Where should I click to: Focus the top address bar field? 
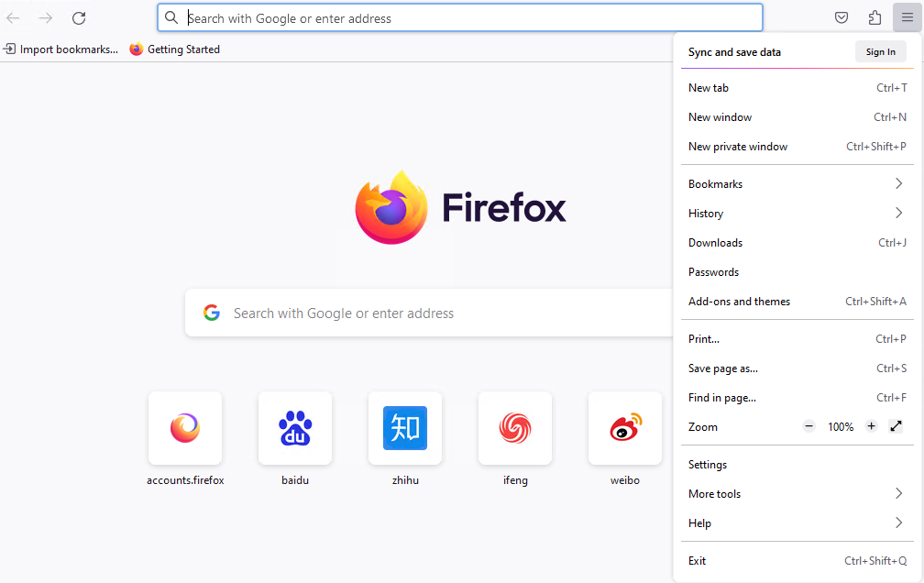460,17
